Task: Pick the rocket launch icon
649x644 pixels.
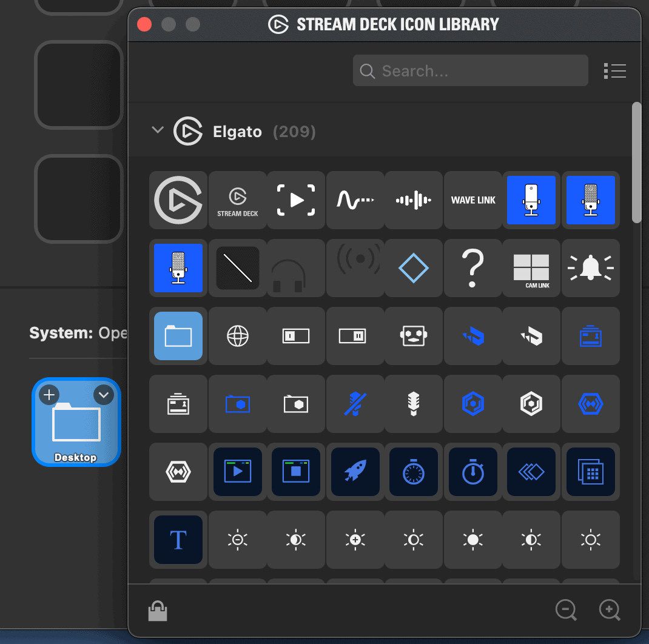Action: click(x=355, y=471)
